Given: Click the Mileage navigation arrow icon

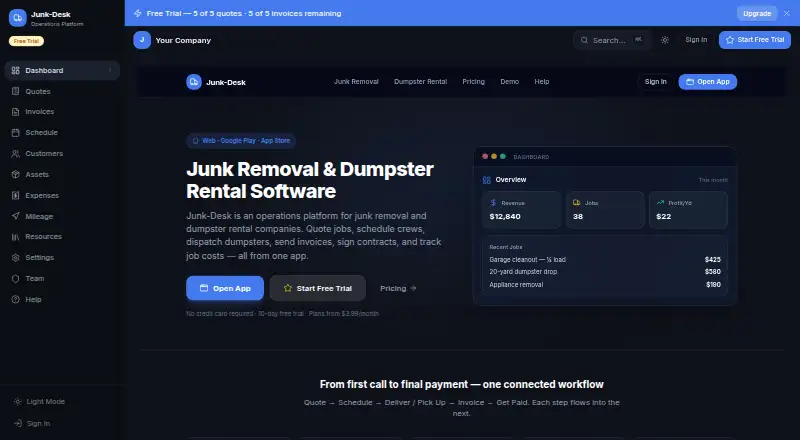Looking at the screenshot, I should (16, 216).
